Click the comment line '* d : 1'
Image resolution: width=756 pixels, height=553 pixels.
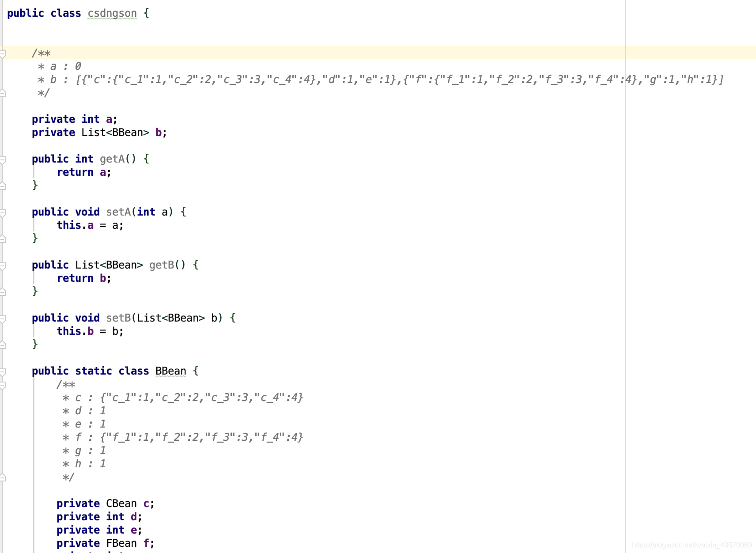(84, 411)
